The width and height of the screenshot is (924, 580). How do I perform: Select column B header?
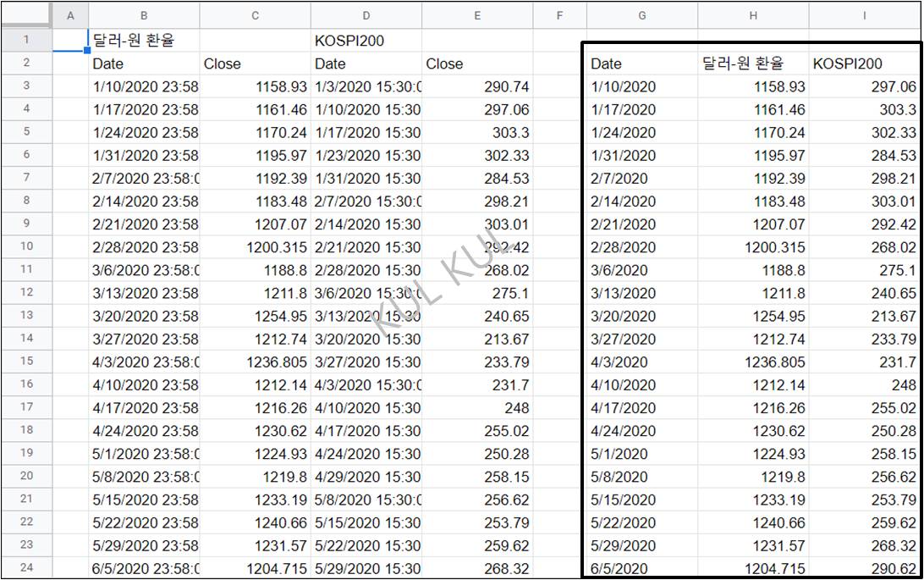(144, 16)
